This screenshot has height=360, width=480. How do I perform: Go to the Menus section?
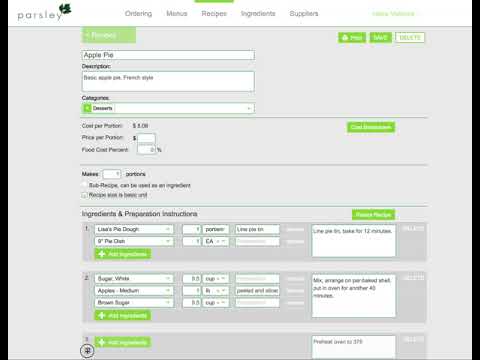(x=177, y=14)
